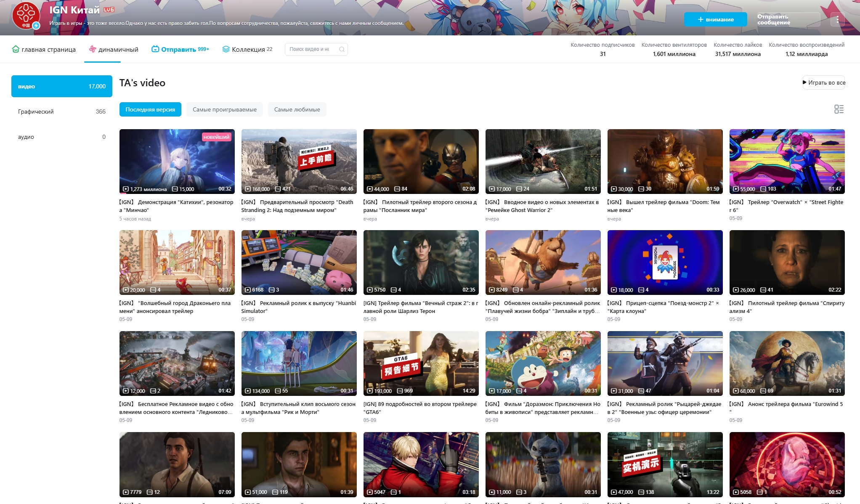Click Количество вентиляторов 1,601 миллиона stat
Image resolution: width=860 pixels, height=504 pixels.
click(x=674, y=49)
